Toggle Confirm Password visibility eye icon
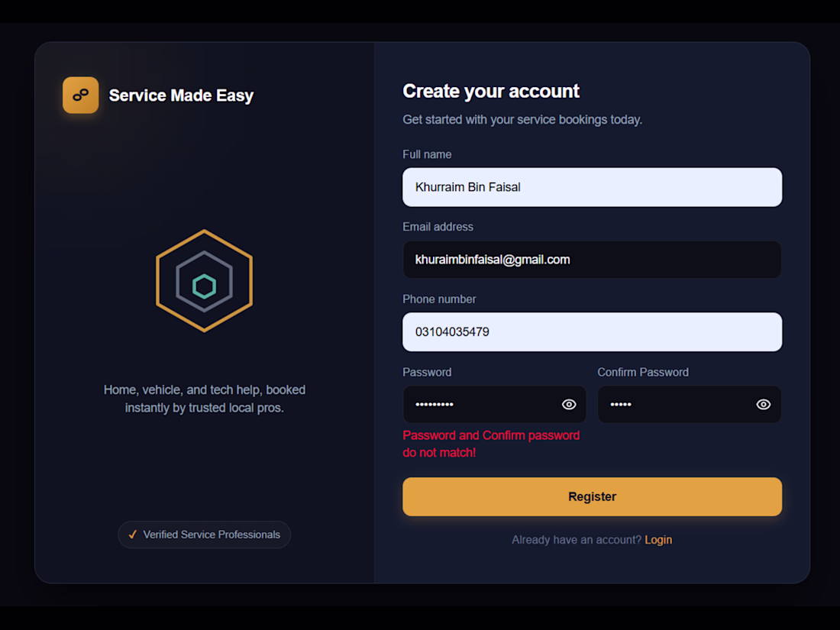 (764, 405)
